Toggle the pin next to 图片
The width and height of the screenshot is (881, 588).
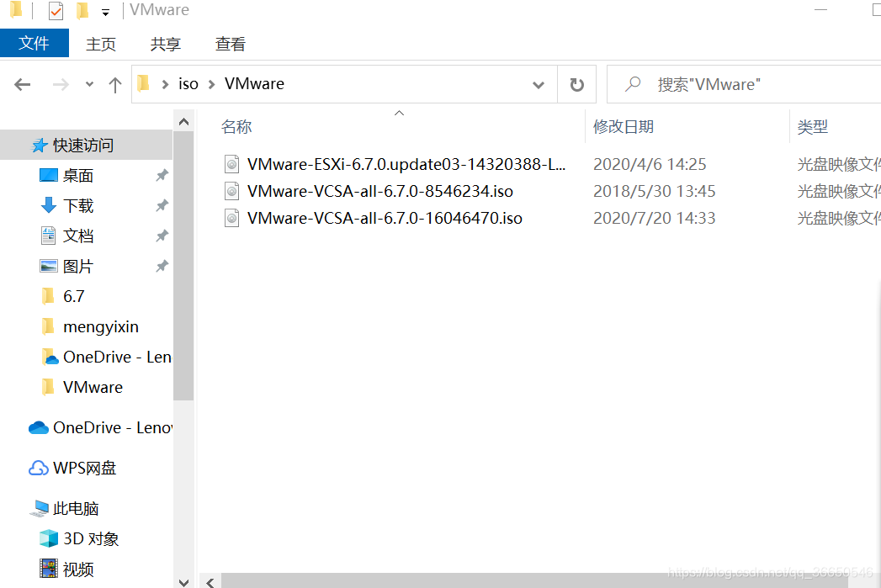pyautogui.click(x=162, y=266)
